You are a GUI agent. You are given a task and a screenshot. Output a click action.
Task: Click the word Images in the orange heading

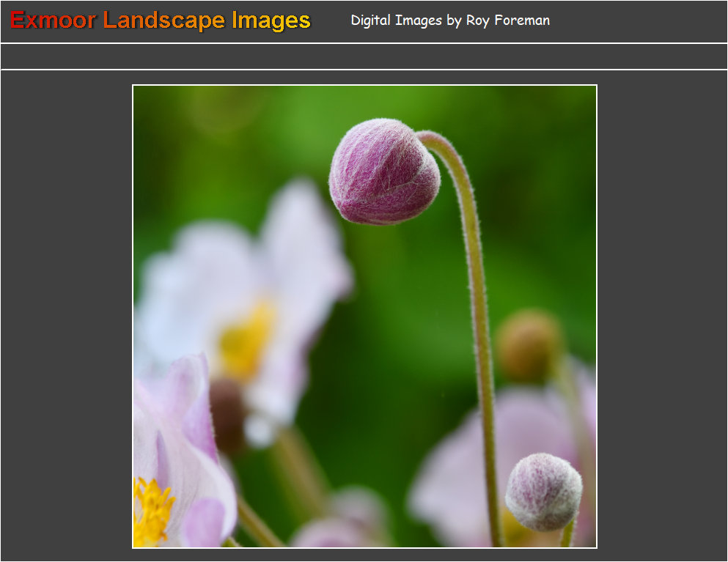(271, 21)
